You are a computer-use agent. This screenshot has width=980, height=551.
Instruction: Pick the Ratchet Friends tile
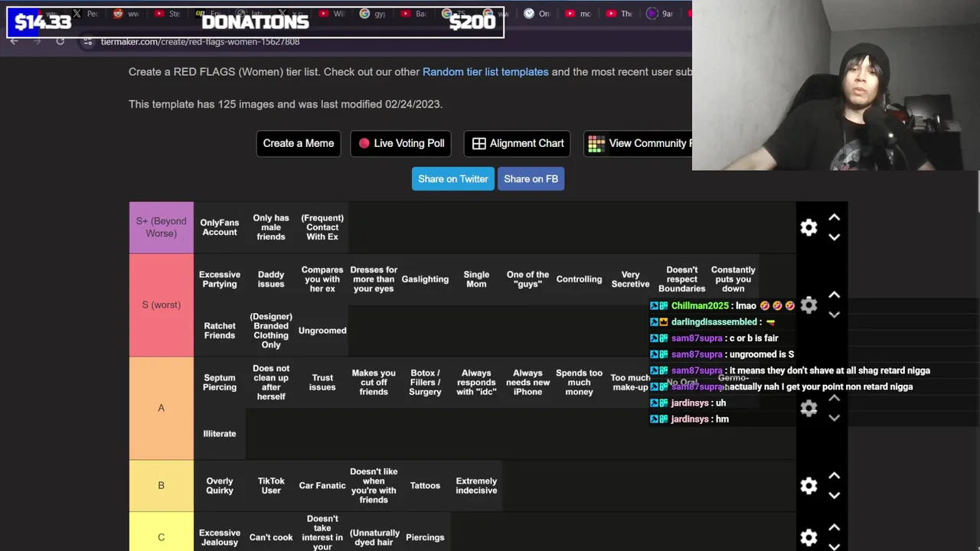[220, 331]
